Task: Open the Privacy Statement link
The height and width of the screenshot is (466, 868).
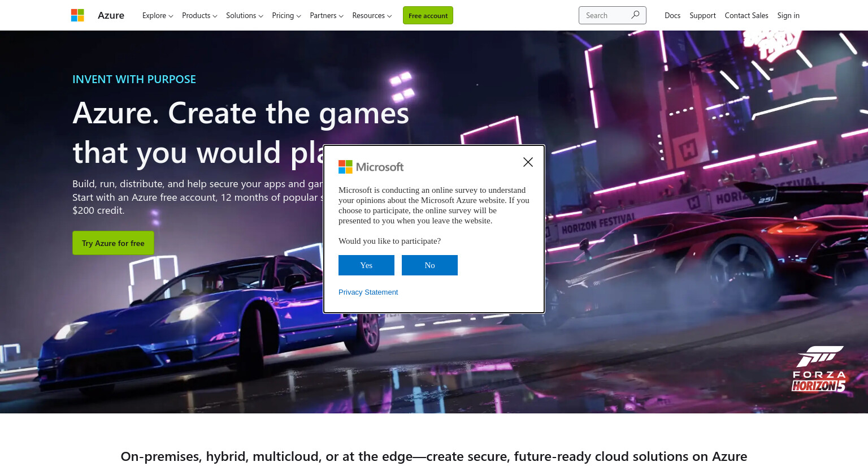Action: pyautogui.click(x=368, y=292)
